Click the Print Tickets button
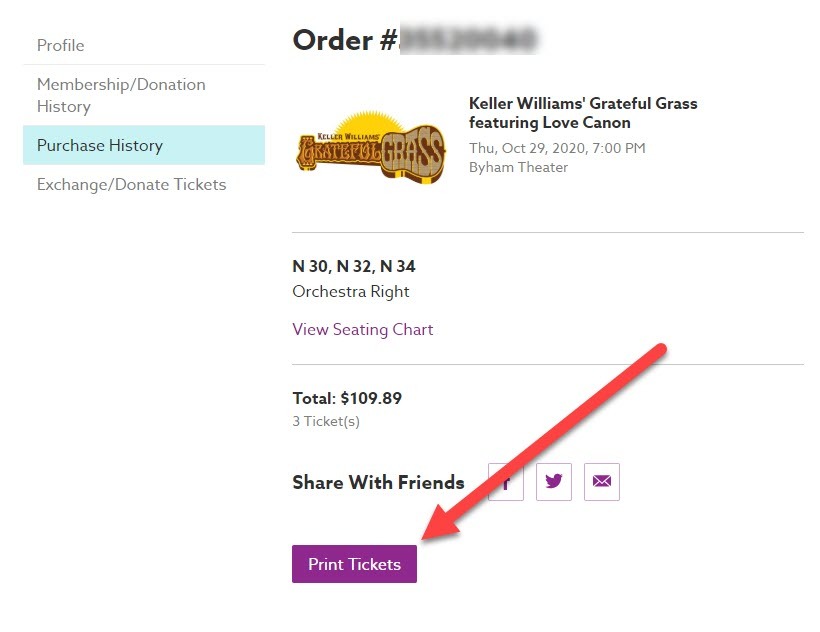The height and width of the screenshot is (632, 820). [354, 564]
